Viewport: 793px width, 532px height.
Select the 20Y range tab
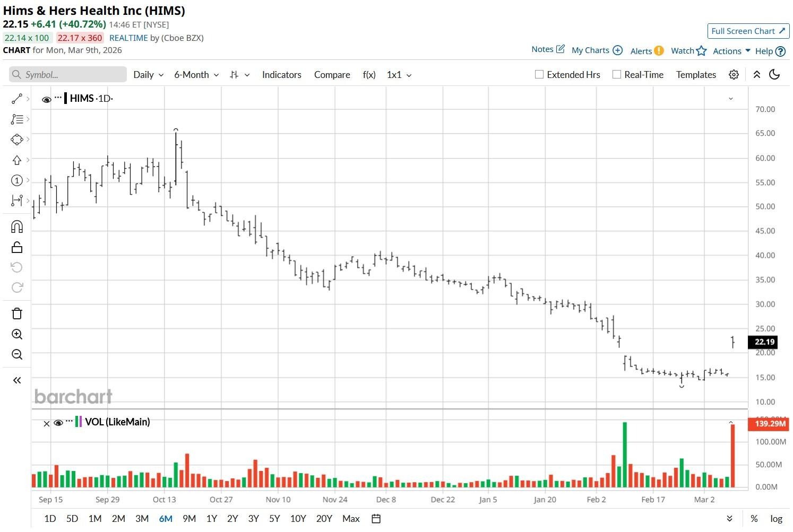[x=324, y=519]
